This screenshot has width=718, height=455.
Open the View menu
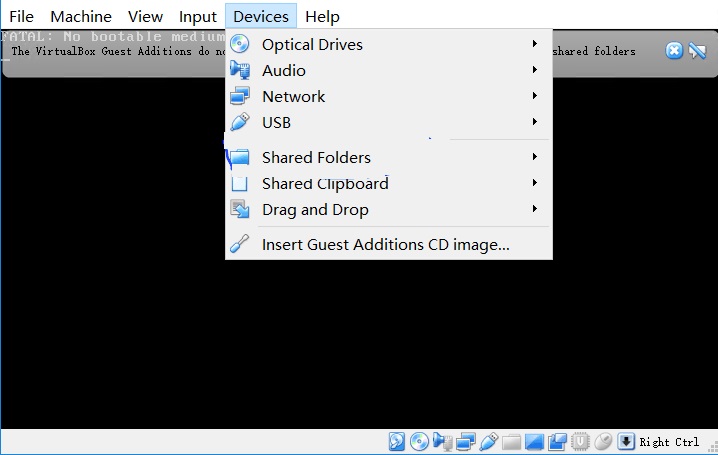point(145,16)
